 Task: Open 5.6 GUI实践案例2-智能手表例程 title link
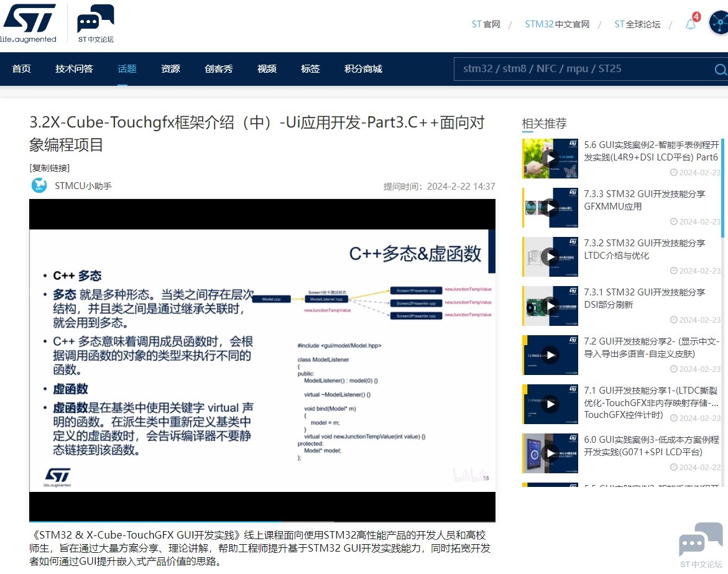click(652, 151)
